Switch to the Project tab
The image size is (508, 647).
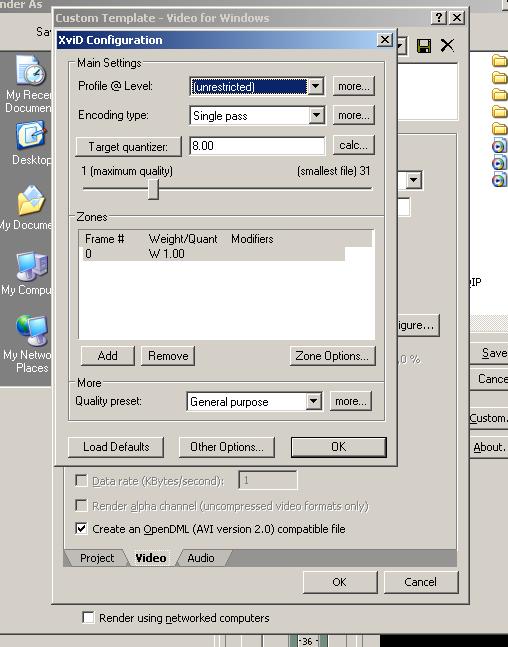point(97,558)
